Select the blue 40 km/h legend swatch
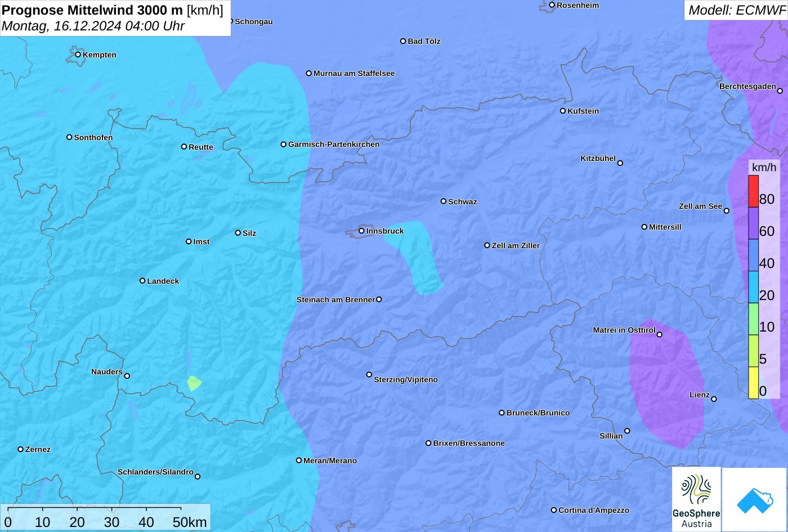 click(x=753, y=256)
